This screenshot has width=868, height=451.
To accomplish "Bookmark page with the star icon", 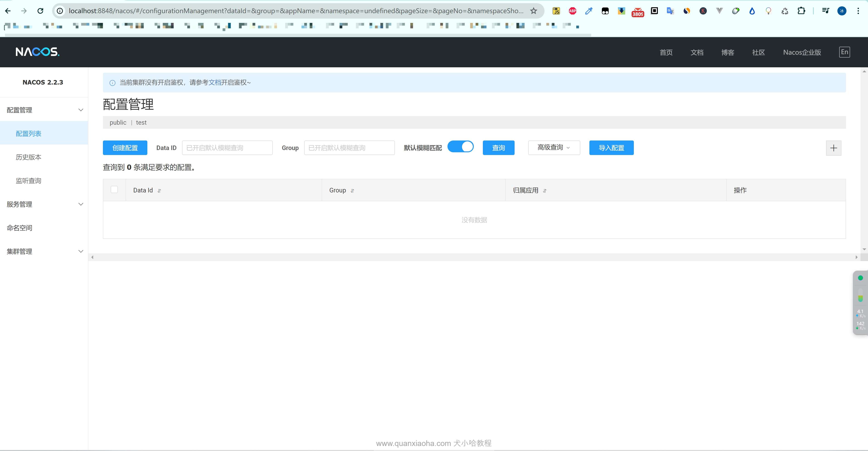I will pos(533,11).
